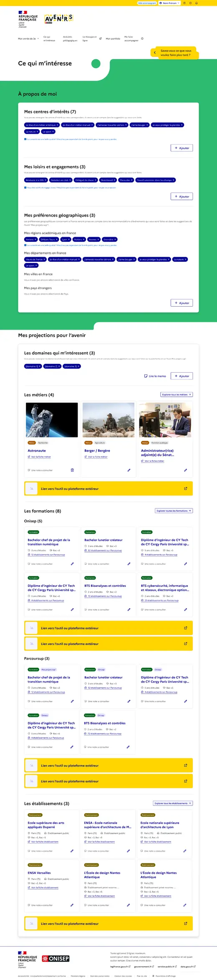This screenshot has height=980, width=217.
Task: Remove the 'Poitiers' region tag
Action: click(83, 240)
